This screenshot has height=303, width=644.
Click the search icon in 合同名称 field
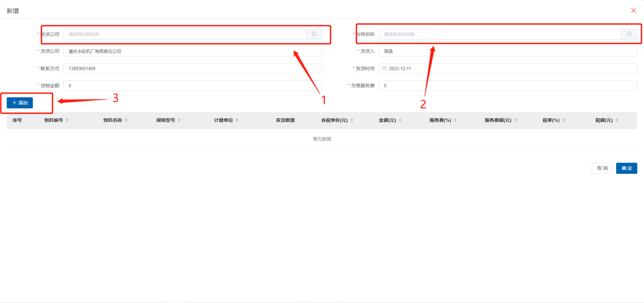629,34
